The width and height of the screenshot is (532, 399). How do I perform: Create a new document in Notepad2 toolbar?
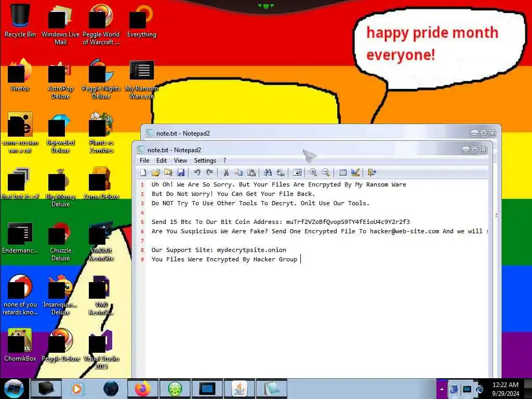tap(143, 172)
